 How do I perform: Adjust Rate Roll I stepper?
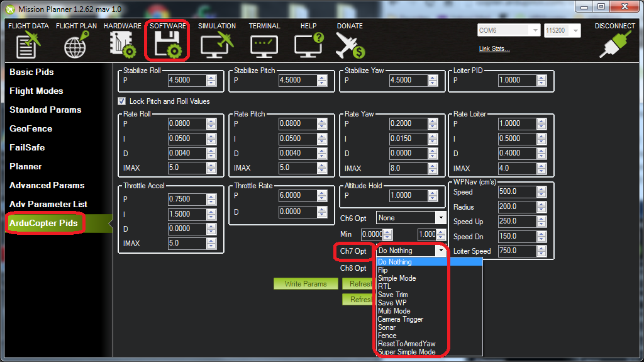pos(211,139)
